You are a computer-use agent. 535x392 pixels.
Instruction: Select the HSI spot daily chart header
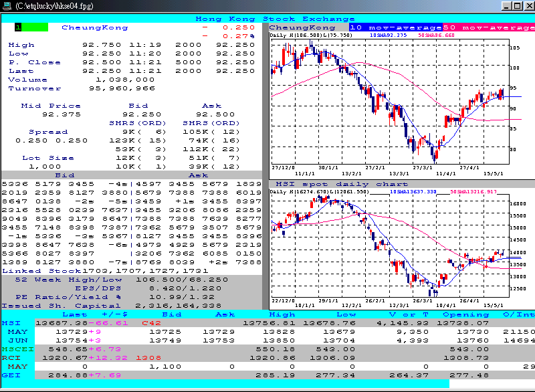(x=341, y=183)
